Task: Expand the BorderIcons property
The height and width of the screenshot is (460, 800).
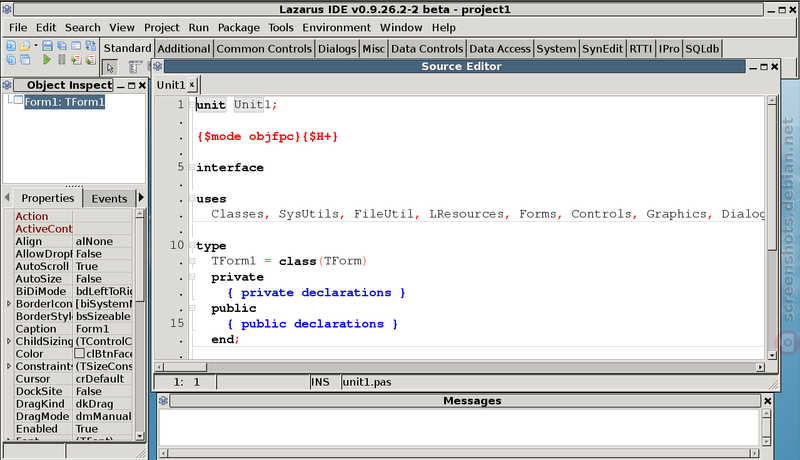Action: pos(9,304)
